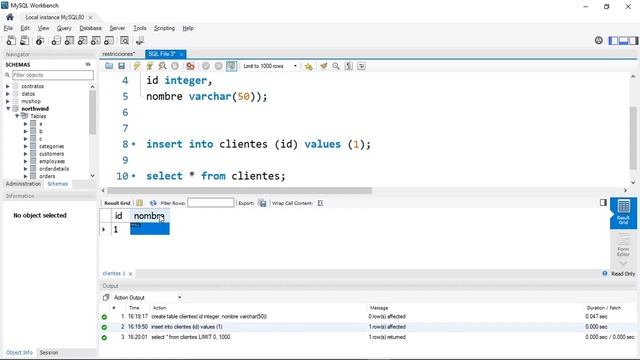Expand the contratos schema
Screen dimensions: 640x360
pyautogui.click(x=8, y=86)
